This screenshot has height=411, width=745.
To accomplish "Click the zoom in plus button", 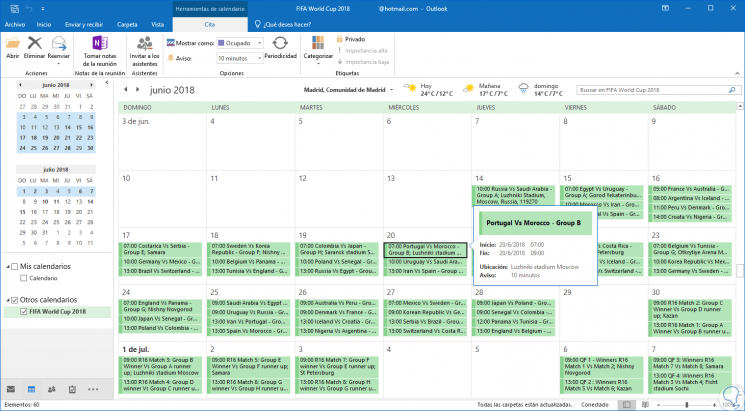I will [715, 404].
